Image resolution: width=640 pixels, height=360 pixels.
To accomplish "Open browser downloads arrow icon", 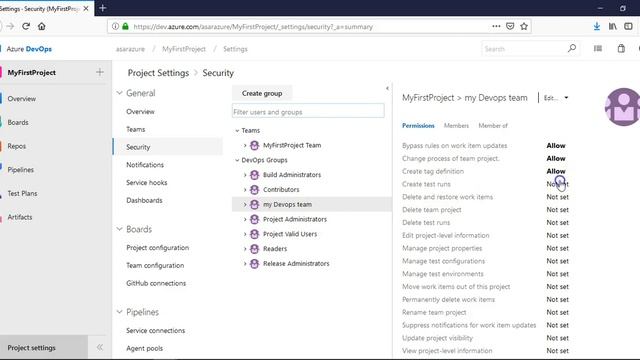I will pyautogui.click(x=597, y=27).
